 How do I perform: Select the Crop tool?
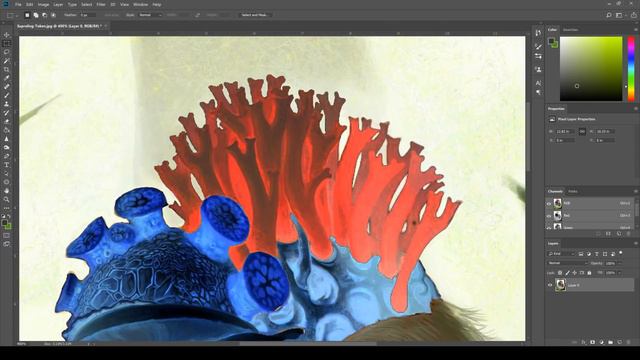[x=7, y=69]
